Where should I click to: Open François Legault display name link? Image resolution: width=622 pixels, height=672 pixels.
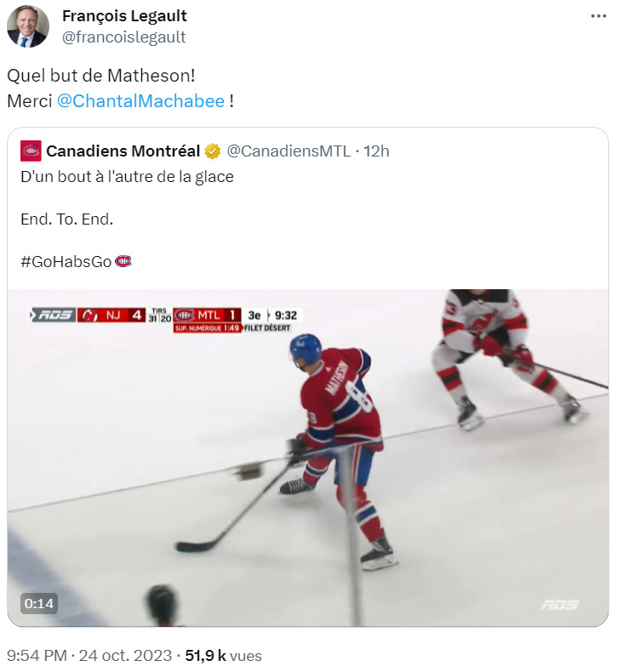[x=124, y=16]
